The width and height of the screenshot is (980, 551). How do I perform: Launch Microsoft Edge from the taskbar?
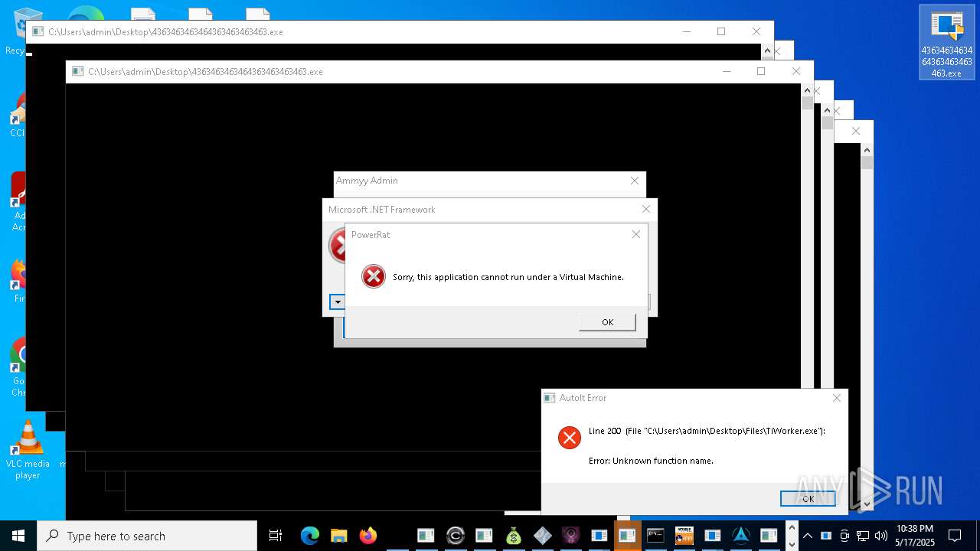tap(309, 536)
